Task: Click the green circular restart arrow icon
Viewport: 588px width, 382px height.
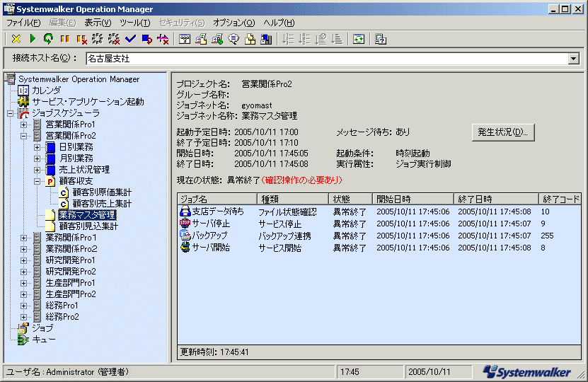Action: 48,39
